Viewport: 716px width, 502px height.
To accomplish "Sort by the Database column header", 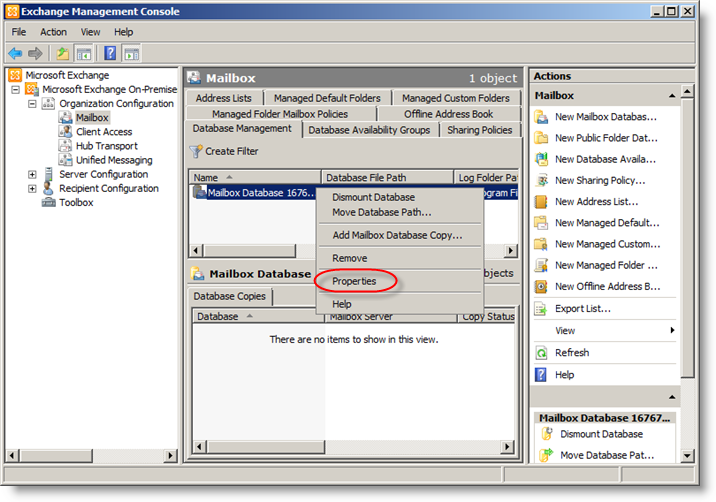I will pos(258,316).
